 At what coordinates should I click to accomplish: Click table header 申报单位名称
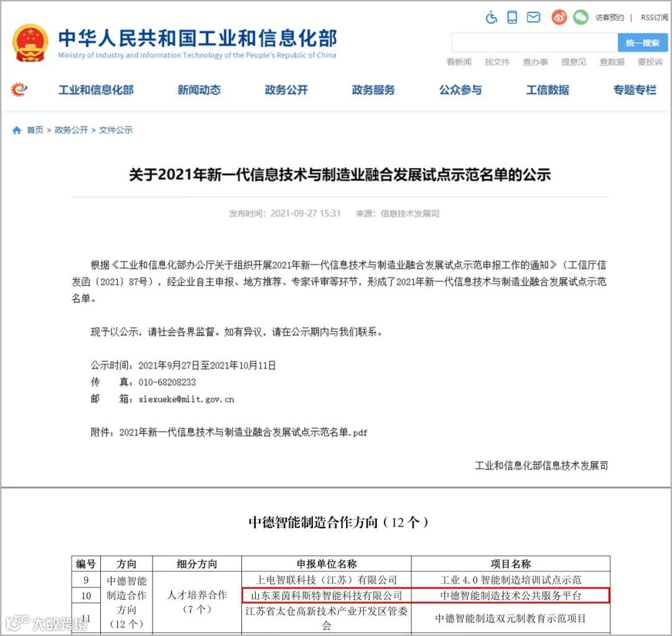coord(327,564)
